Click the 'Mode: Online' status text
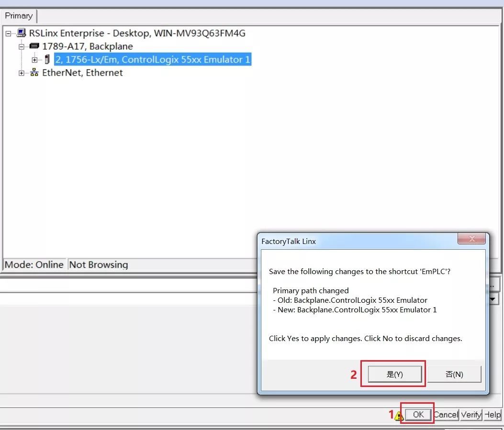 [34, 265]
